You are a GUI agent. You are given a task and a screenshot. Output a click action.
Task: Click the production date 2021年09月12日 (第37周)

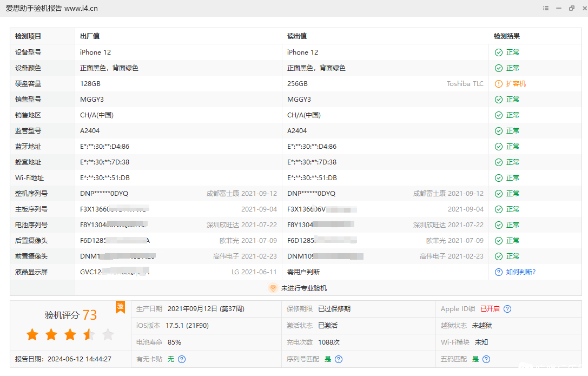206,309
